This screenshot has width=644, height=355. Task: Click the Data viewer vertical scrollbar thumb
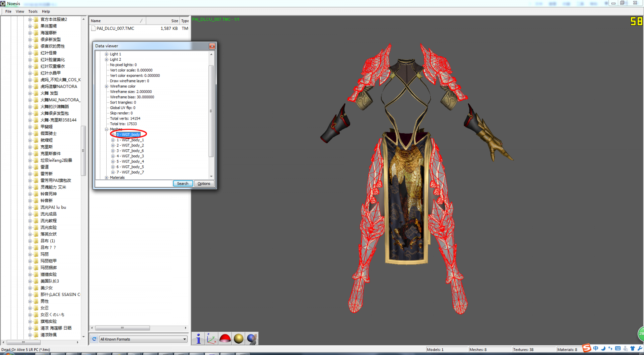tap(211, 111)
